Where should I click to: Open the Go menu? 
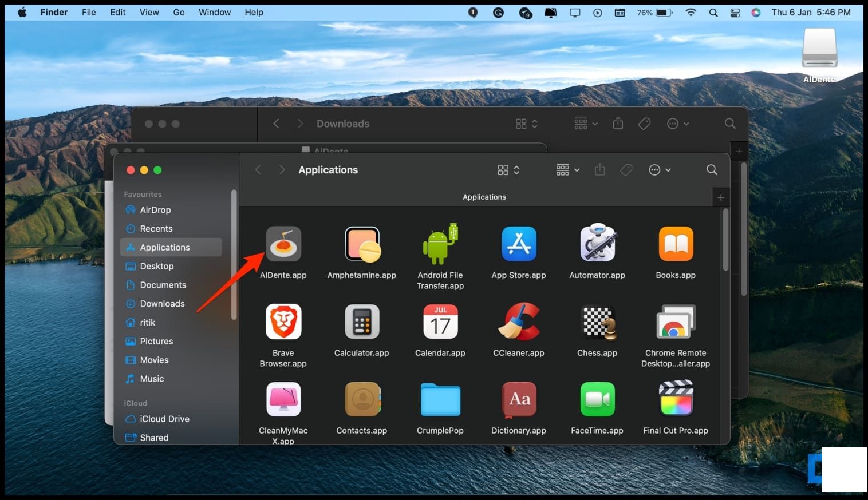click(179, 12)
